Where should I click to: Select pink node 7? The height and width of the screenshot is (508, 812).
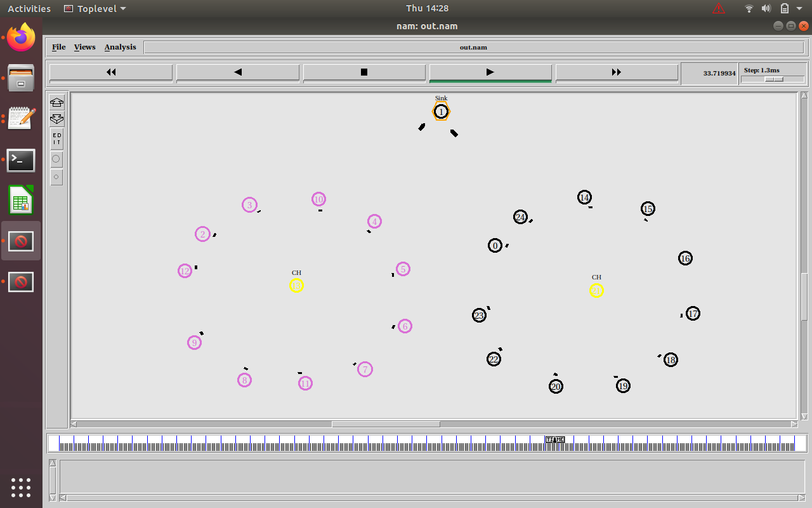point(365,370)
